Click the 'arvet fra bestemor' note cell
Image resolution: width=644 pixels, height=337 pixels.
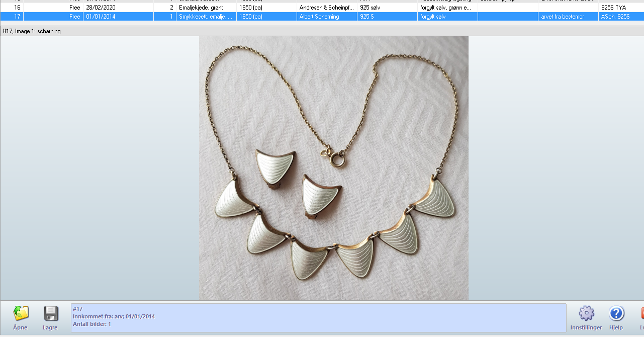tap(562, 17)
